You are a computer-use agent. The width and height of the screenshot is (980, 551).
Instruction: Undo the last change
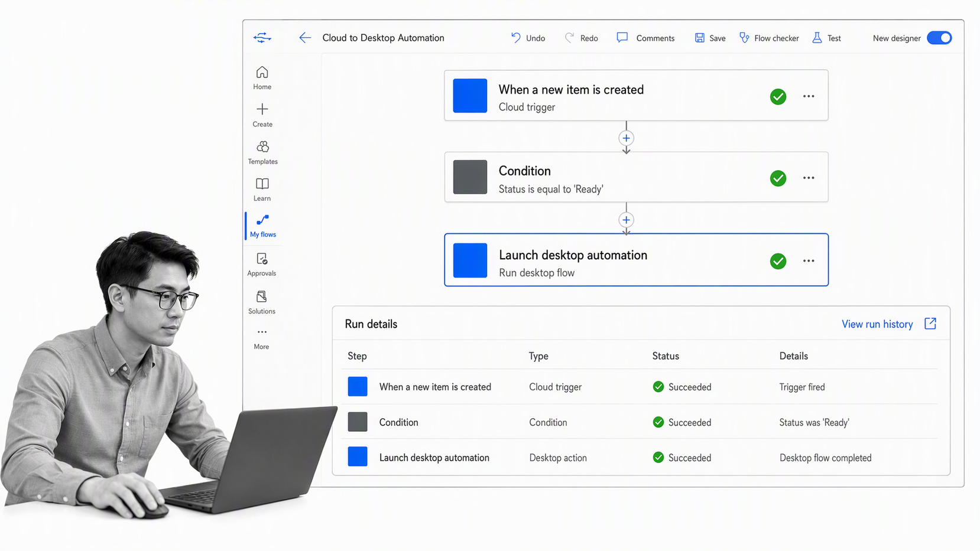pyautogui.click(x=528, y=38)
